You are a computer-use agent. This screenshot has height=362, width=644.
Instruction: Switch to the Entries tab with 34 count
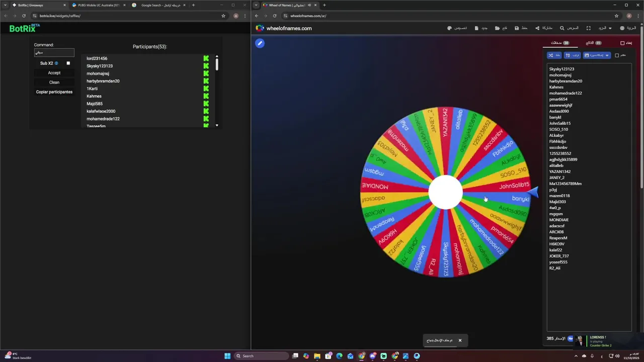pos(559,43)
